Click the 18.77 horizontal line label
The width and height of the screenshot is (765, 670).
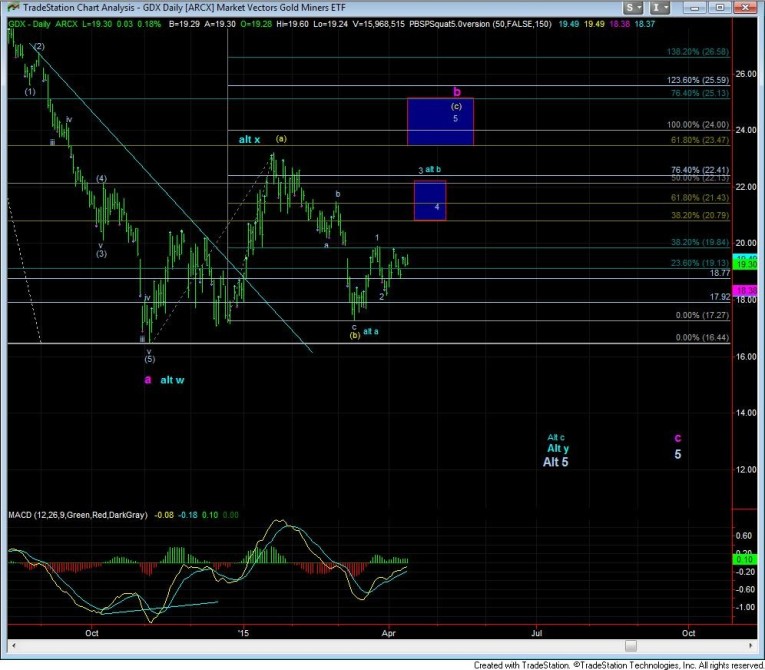[x=720, y=273]
